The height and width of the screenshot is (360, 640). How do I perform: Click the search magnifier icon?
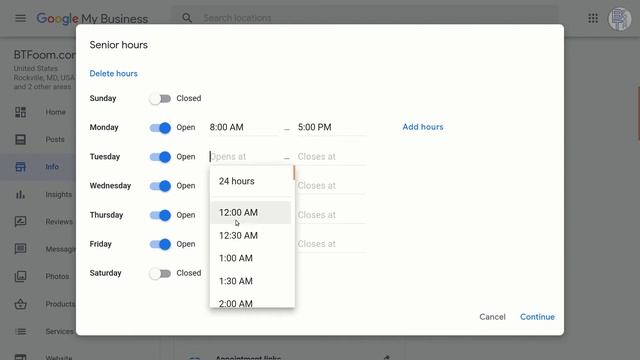187,18
